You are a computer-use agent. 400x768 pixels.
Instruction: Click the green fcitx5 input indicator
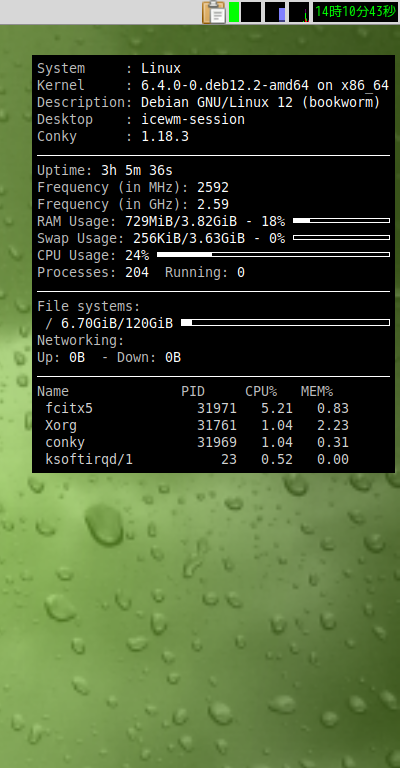click(234, 12)
